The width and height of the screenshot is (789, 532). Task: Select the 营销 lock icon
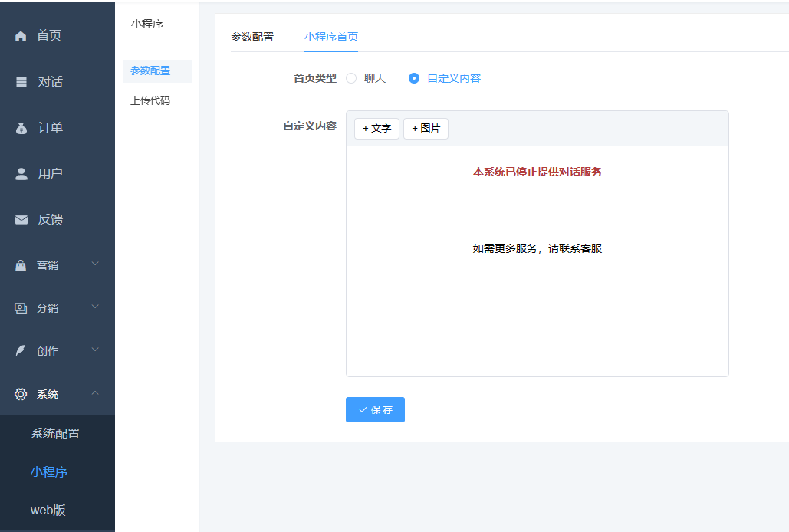pyautogui.click(x=20, y=264)
